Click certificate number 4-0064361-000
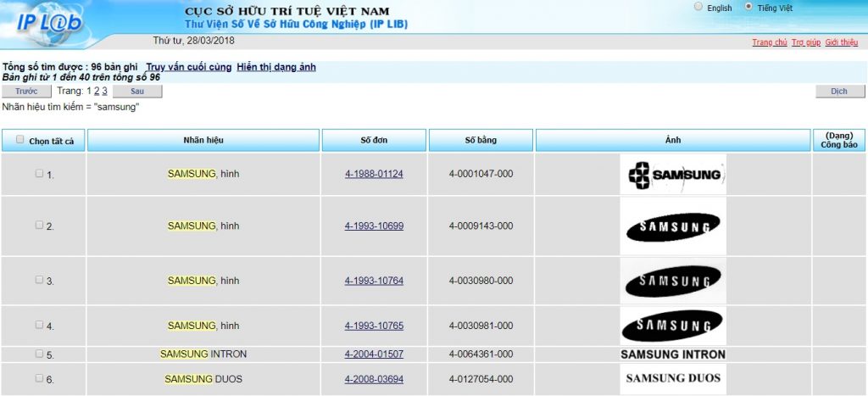 (x=481, y=354)
